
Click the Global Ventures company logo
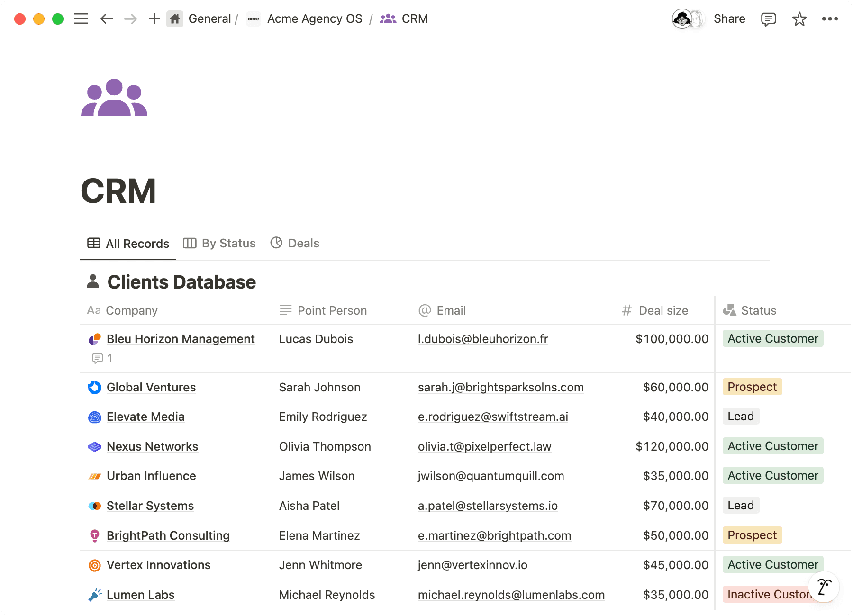coord(94,387)
